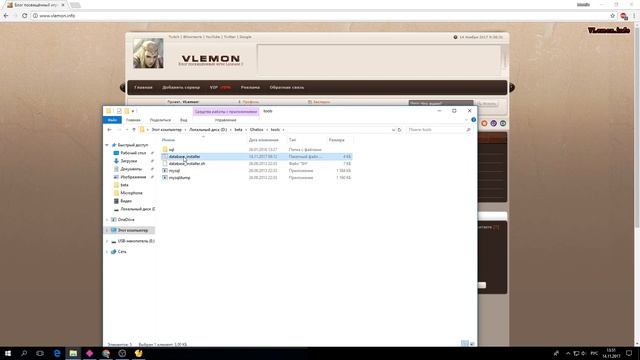Viewport: 640px width, 360px height.
Task: Collapse the Quick access tree node
Action: point(107,145)
